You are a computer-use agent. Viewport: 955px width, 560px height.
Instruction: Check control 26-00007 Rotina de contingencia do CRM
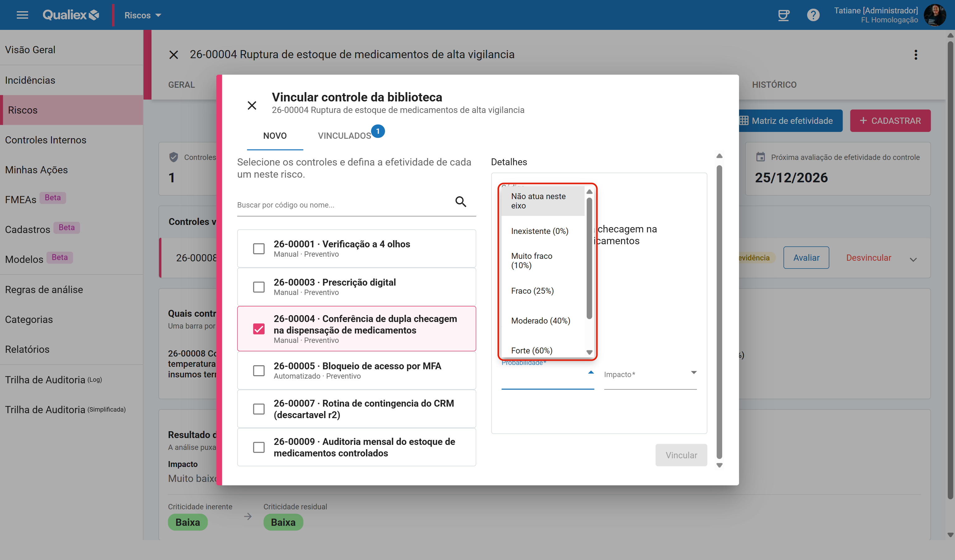coord(259,409)
